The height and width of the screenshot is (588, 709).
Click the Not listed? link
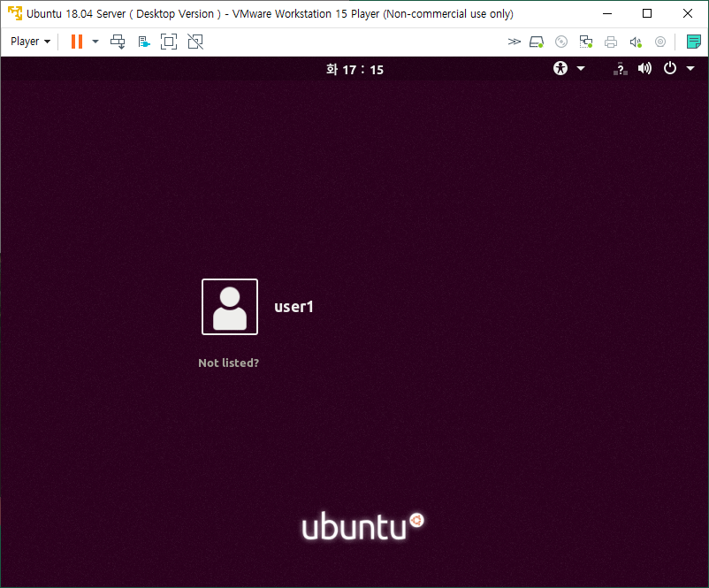tap(229, 363)
